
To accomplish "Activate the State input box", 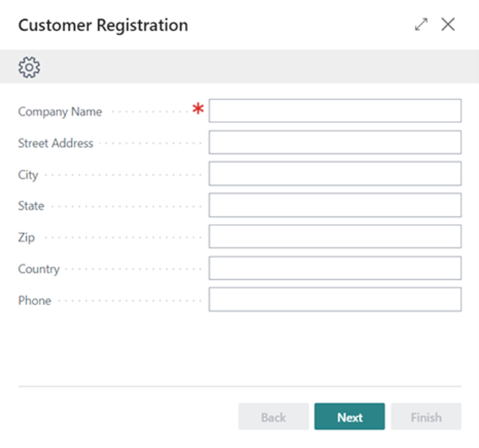I will click(335, 205).
